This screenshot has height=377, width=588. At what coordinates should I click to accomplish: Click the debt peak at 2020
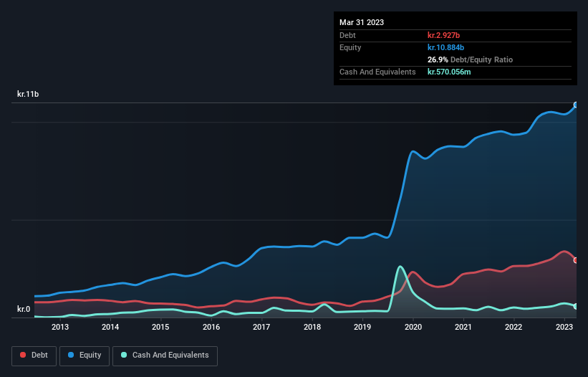413,272
